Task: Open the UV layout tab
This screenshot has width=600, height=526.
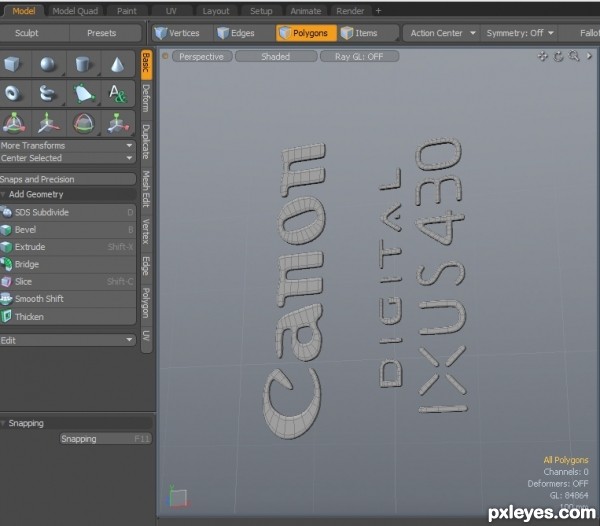Action: [171, 11]
